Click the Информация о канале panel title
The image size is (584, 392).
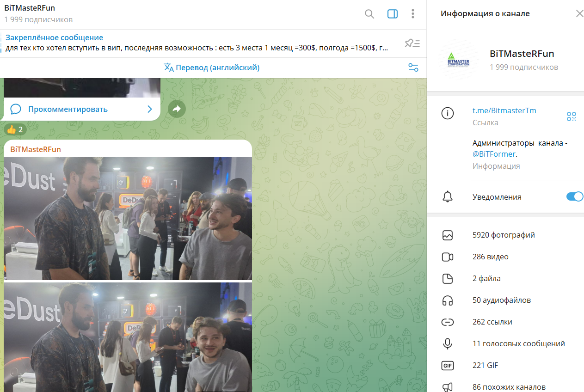click(x=485, y=13)
